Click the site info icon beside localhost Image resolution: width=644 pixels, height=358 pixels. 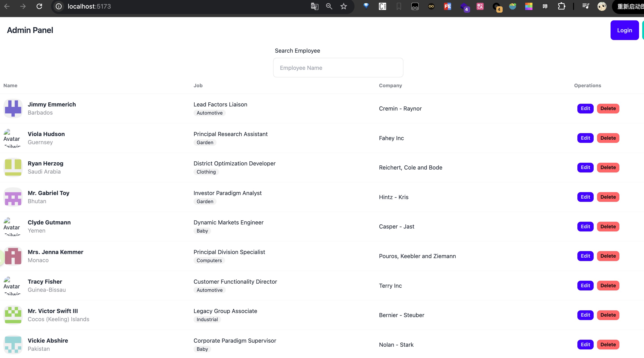click(59, 6)
